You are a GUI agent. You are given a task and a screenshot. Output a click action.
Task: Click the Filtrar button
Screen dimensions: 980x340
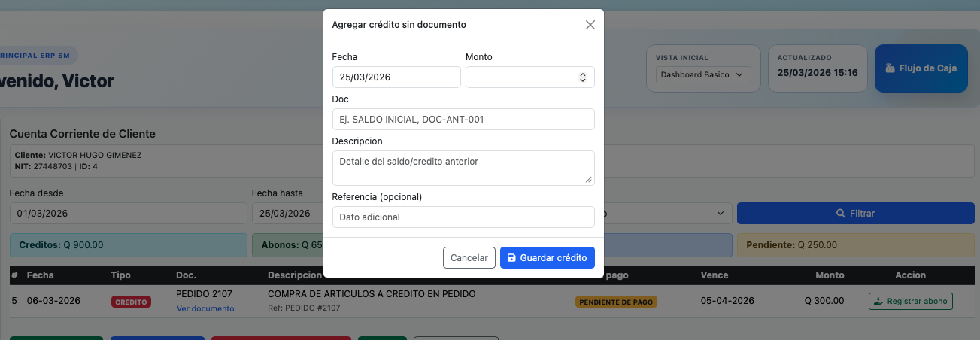[x=856, y=213]
